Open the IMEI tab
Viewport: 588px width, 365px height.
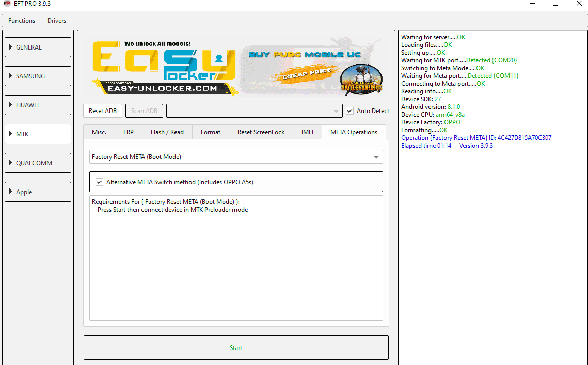point(307,132)
